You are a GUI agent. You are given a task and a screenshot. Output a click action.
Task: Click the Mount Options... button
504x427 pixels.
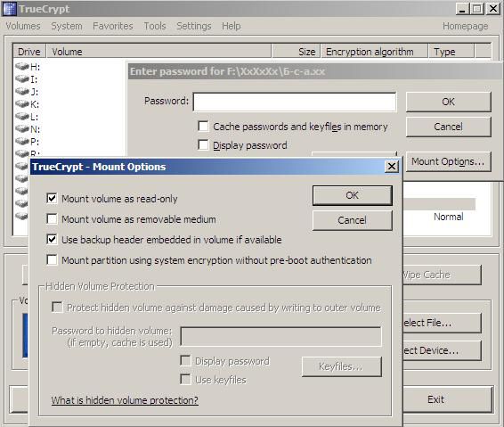pyautogui.click(x=449, y=161)
